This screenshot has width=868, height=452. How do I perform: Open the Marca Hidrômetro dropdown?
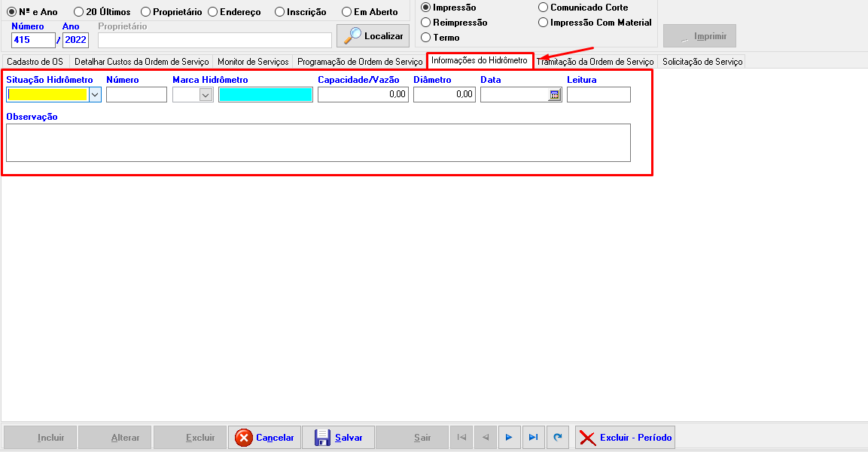click(206, 95)
